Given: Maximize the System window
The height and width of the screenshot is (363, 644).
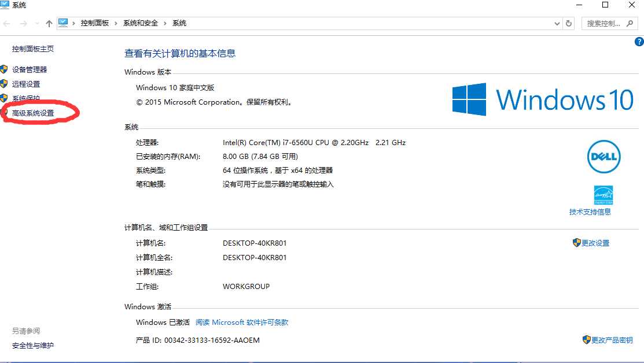Looking at the screenshot, I should pyautogui.click(x=605, y=5).
